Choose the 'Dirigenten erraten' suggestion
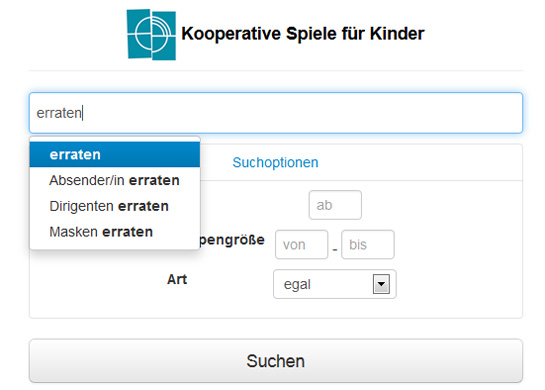Screen dimensions: 545x390 point(115,206)
